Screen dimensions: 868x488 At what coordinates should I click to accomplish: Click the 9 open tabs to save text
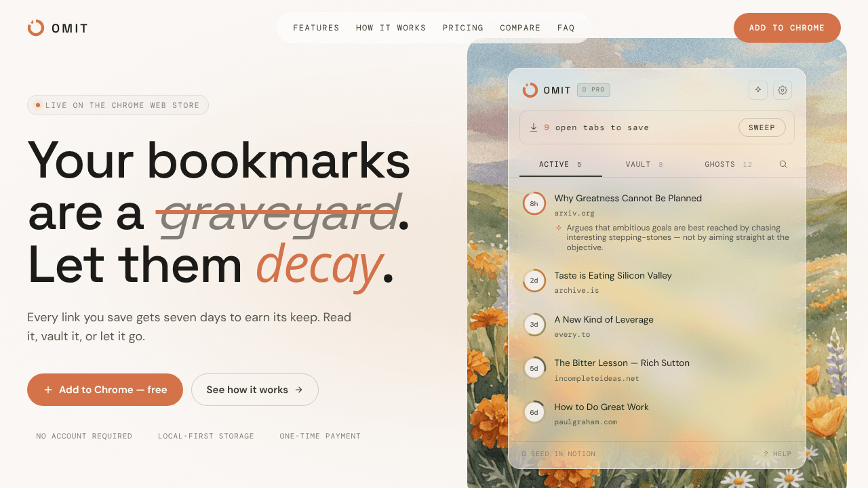(596, 127)
